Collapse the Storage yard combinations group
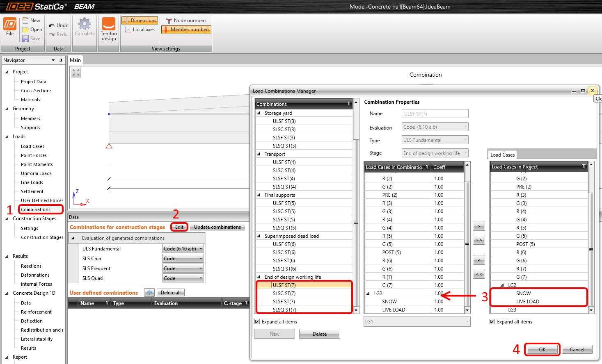The height and width of the screenshot is (364, 602). [x=259, y=113]
